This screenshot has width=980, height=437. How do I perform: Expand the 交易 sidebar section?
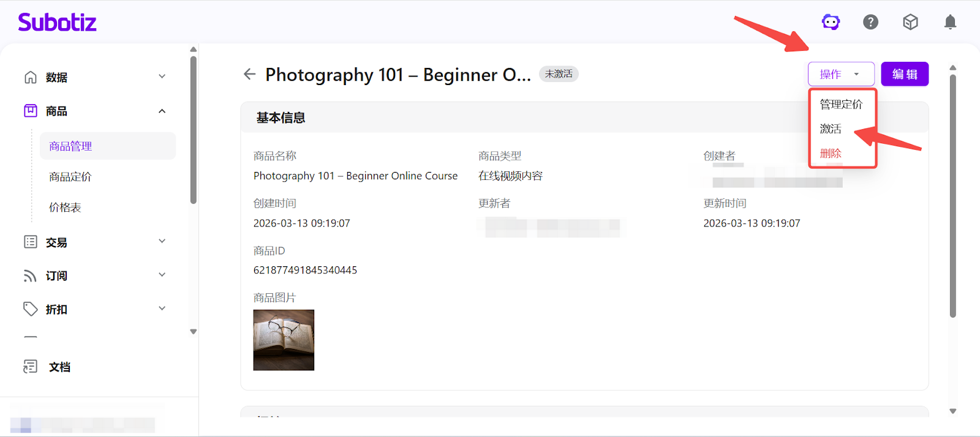[162, 242]
